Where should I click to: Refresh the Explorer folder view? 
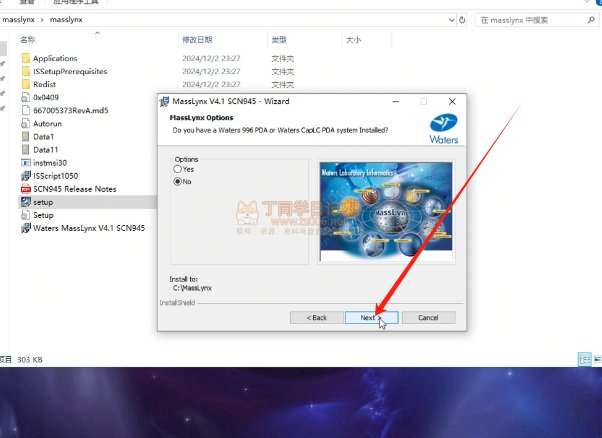[462, 20]
